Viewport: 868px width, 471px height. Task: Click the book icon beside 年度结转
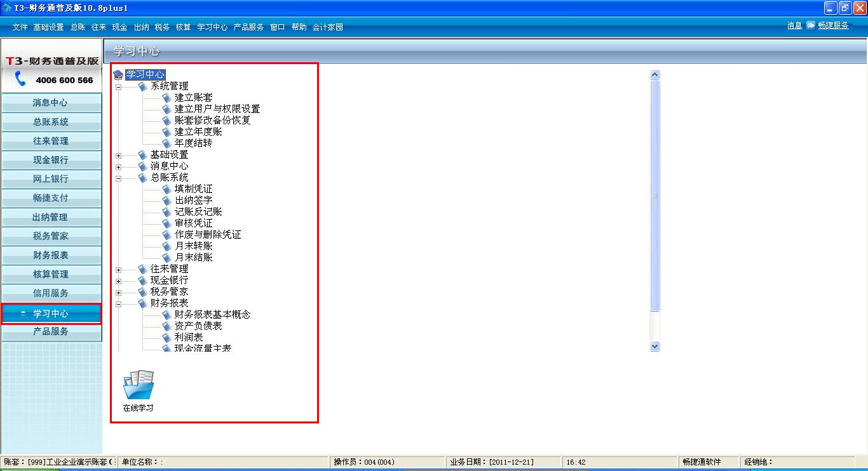tap(166, 143)
